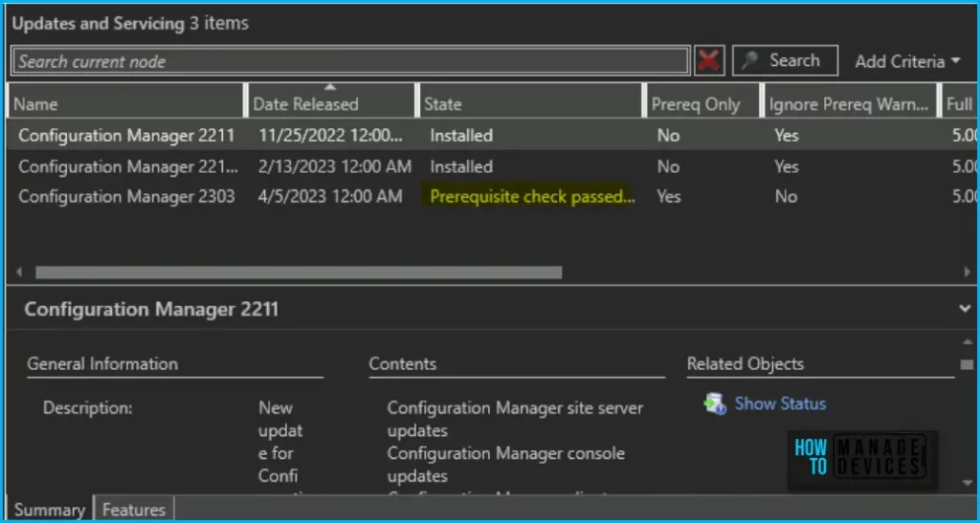Click the Show Status icon
980x523 pixels.
pyautogui.click(x=714, y=403)
